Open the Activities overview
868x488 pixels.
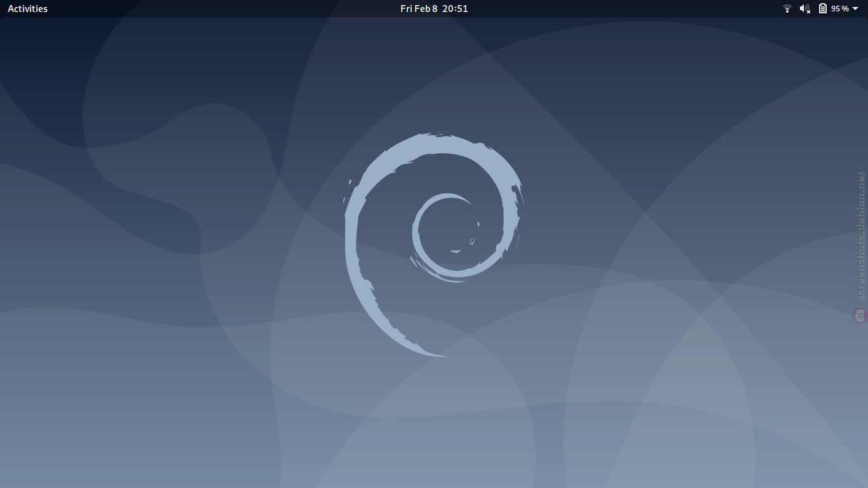coord(27,8)
